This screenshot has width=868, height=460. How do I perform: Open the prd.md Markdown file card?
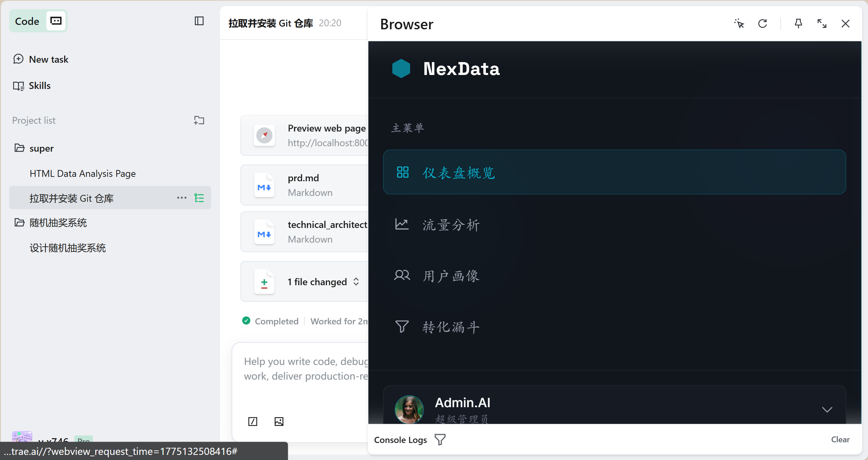pyautogui.click(x=304, y=185)
